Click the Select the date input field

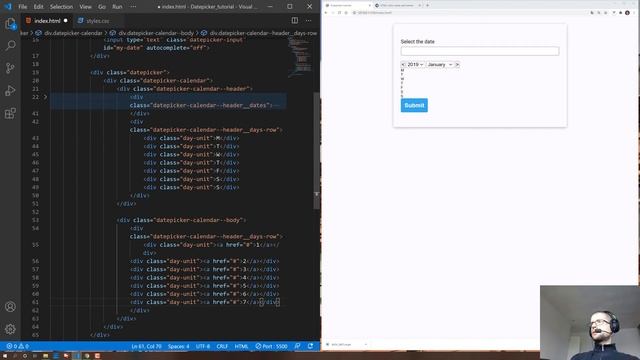(x=480, y=51)
